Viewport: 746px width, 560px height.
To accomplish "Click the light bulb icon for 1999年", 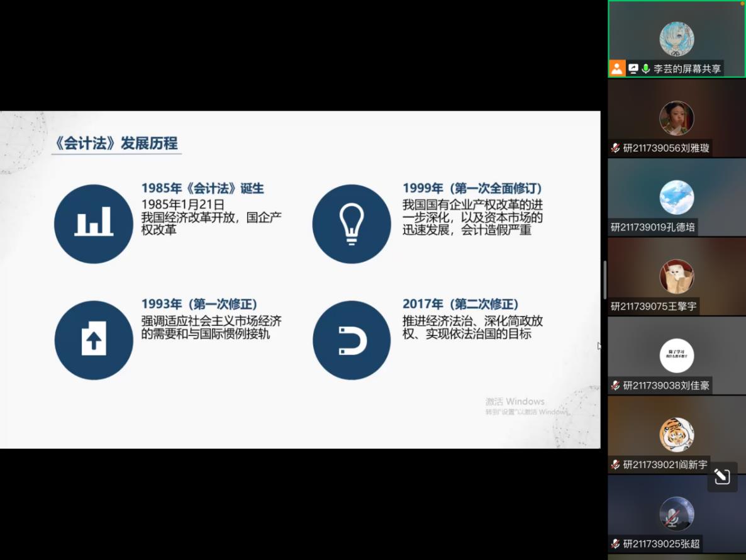I will 352,224.
